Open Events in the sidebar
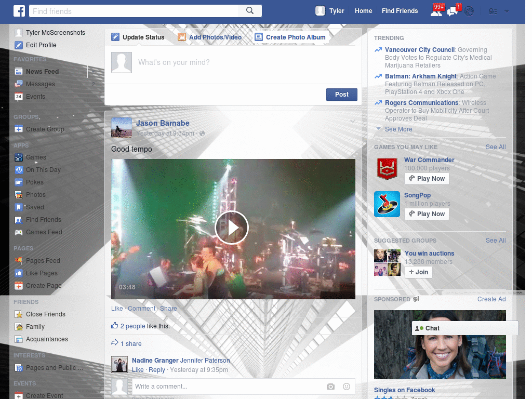 35,97
